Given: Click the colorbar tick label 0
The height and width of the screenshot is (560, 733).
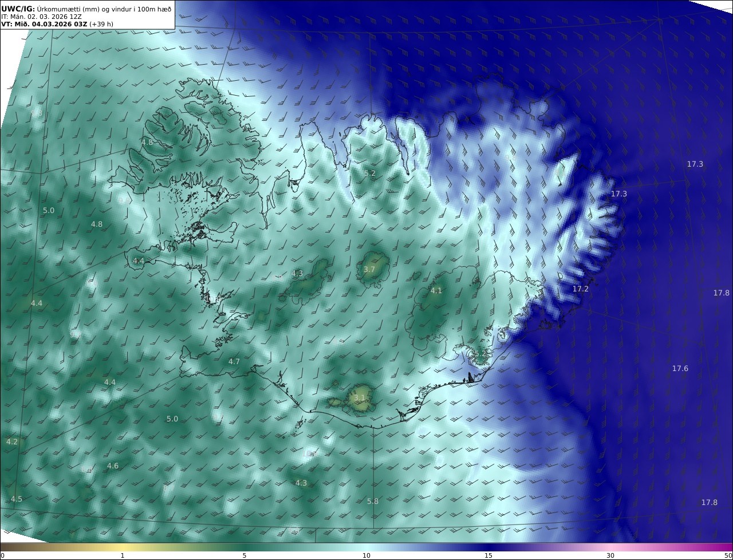Looking at the screenshot, I should click(x=2, y=555).
